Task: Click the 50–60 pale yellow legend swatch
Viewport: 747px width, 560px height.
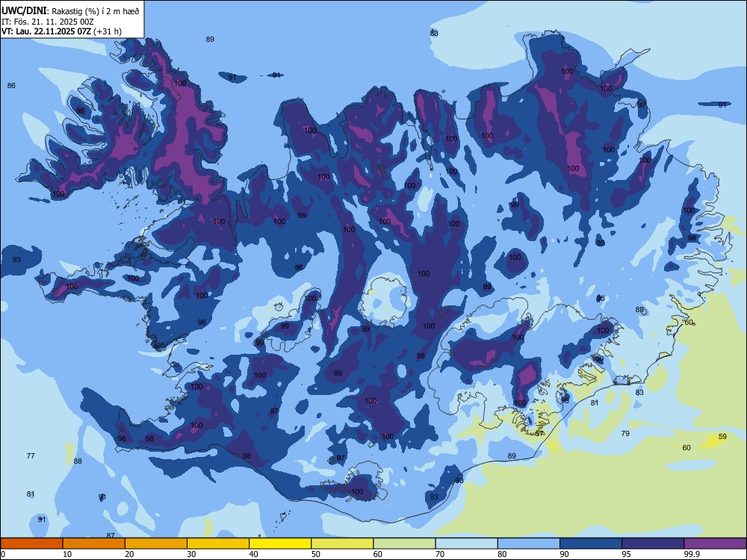Action: pos(342,544)
